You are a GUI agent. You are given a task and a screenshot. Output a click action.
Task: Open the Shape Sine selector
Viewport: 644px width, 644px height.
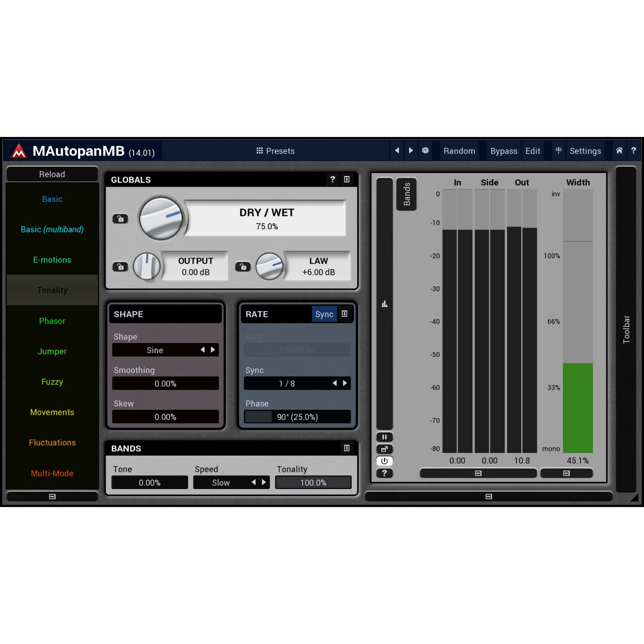[x=165, y=350]
